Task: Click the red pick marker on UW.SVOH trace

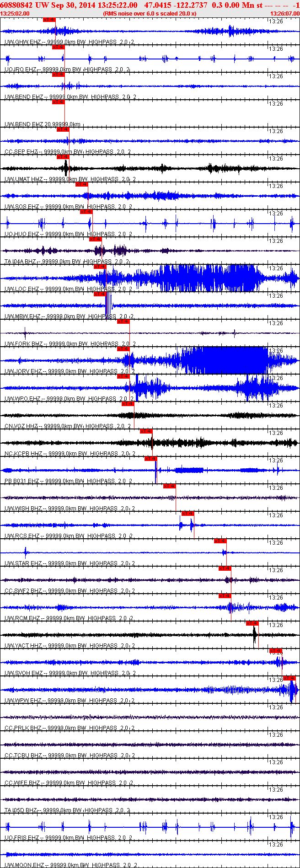Action: (x=275, y=651)
